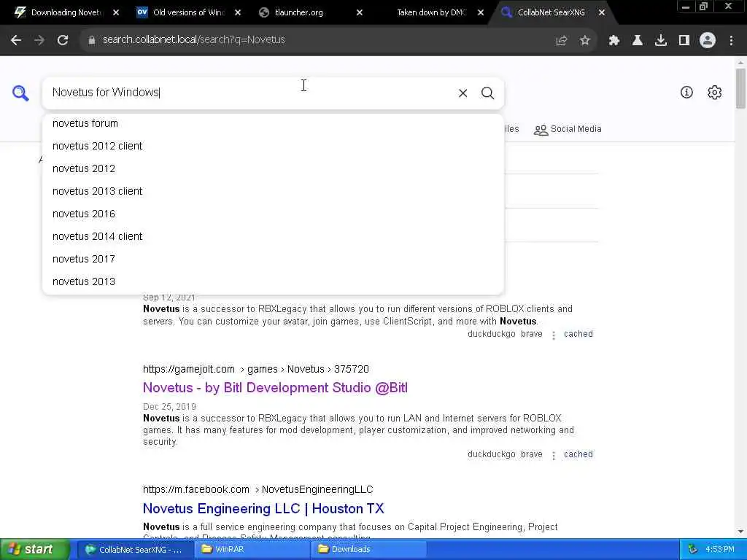Click the SearXNG magnifier logo
This screenshot has height=560, width=747.
20,93
